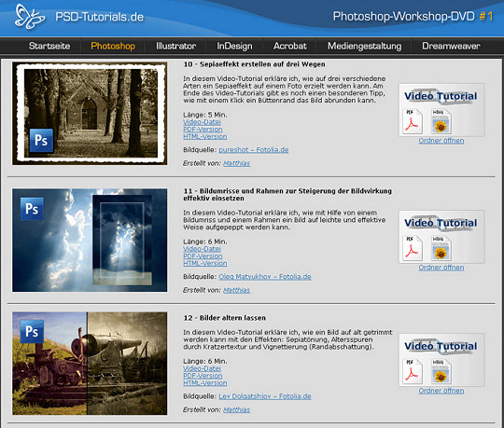Click HTML sunflower icon for tutorial 11

(x=441, y=248)
